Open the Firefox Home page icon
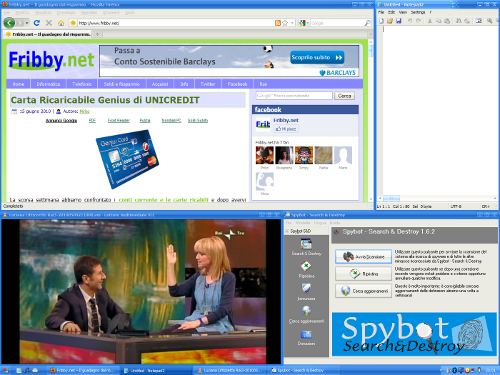Screen dimensions: 500x375 [61, 23]
